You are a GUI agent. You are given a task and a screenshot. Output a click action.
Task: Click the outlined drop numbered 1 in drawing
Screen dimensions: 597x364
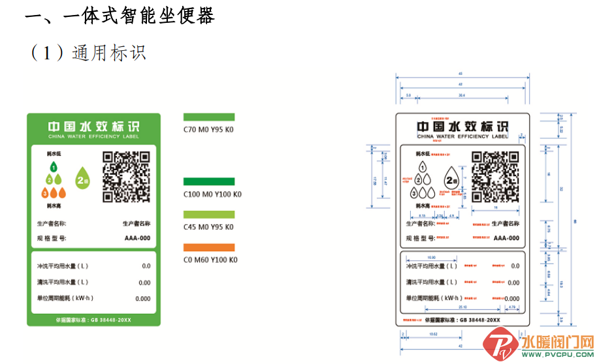click(423, 166)
